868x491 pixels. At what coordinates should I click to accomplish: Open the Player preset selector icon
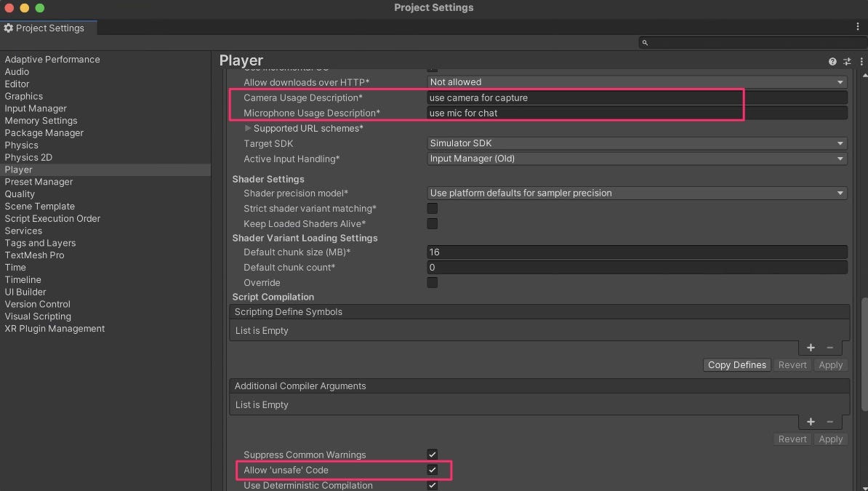pyautogui.click(x=847, y=62)
